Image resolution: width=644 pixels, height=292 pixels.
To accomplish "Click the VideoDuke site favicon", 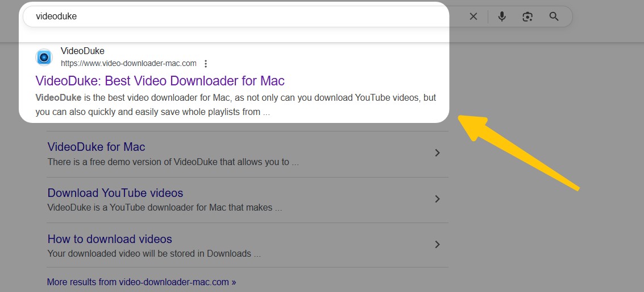I will click(44, 57).
